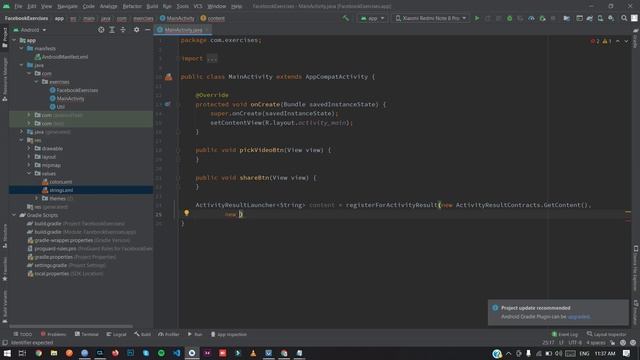Open the Task View taskbar icon

(x=22, y=353)
